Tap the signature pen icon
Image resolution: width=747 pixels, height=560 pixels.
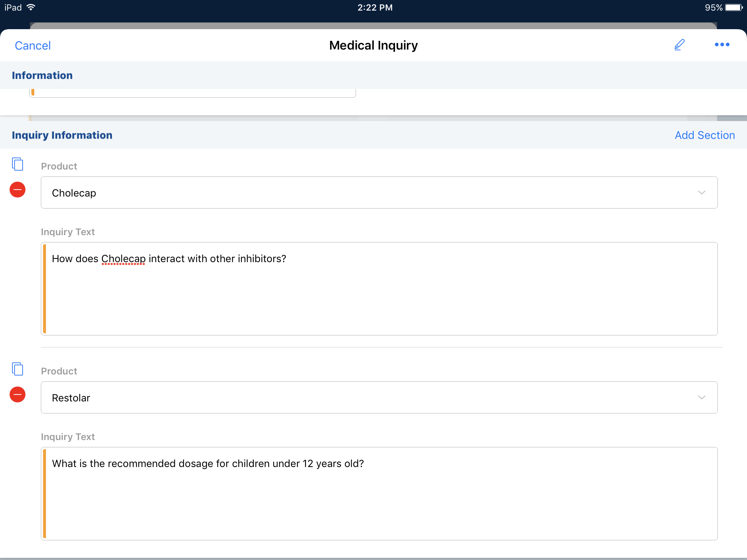(679, 45)
